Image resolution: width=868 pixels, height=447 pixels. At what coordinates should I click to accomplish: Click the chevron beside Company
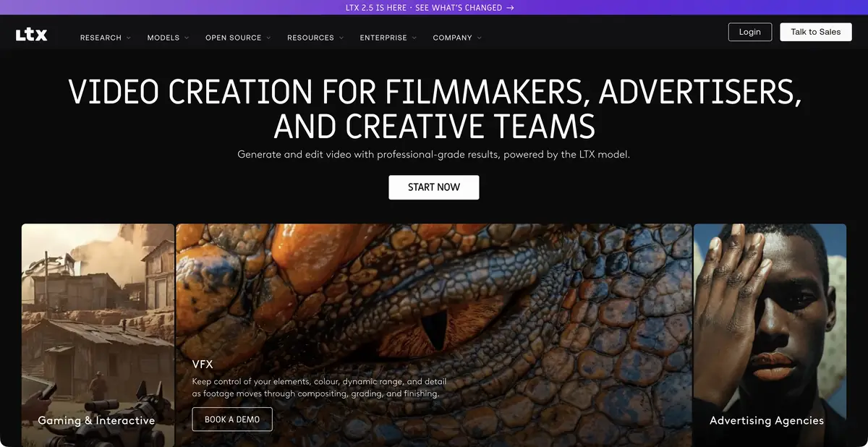pyautogui.click(x=479, y=38)
